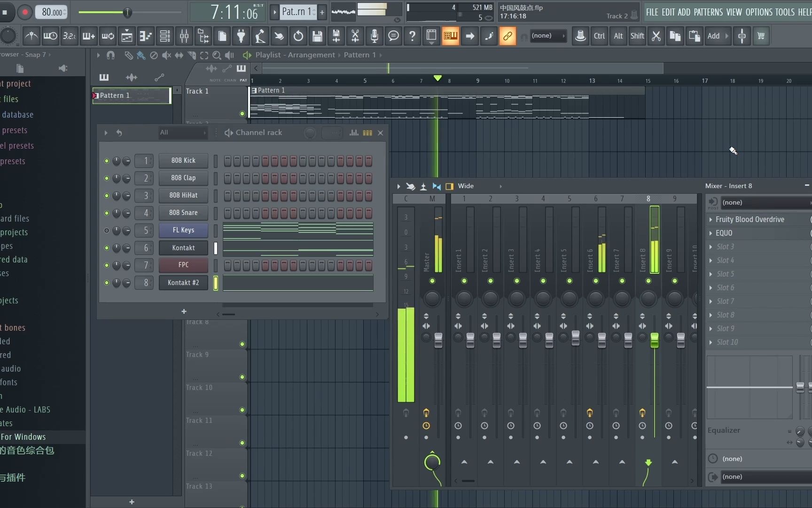Mute the Master mixer track
The width and height of the screenshot is (812, 508).
(x=432, y=281)
